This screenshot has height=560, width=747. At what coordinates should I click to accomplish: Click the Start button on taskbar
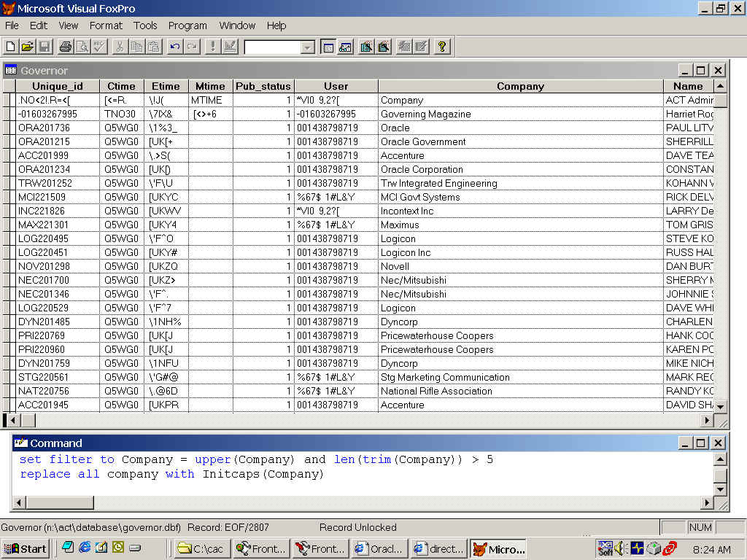[26, 549]
